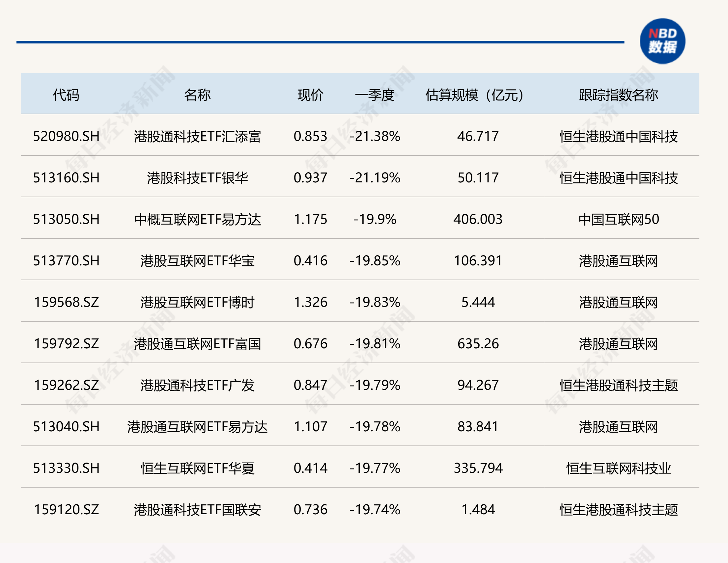The height and width of the screenshot is (563, 728).
Task: Click the 代码 column header
Action: coord(66,95)
